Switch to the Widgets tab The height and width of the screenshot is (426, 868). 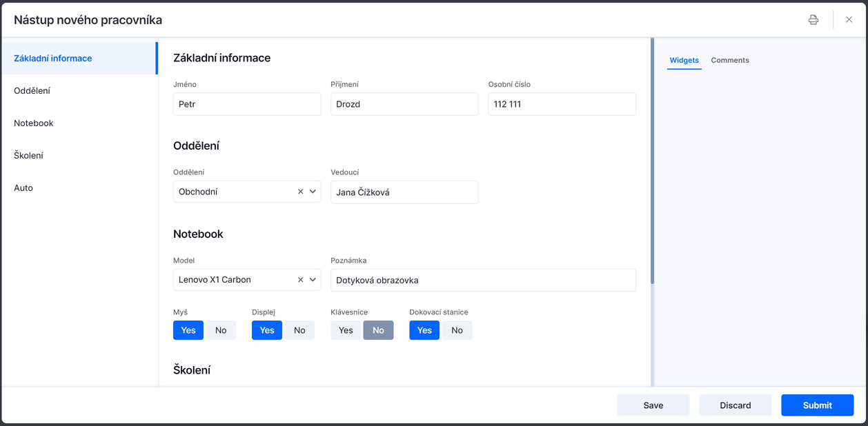click(684, 61)
